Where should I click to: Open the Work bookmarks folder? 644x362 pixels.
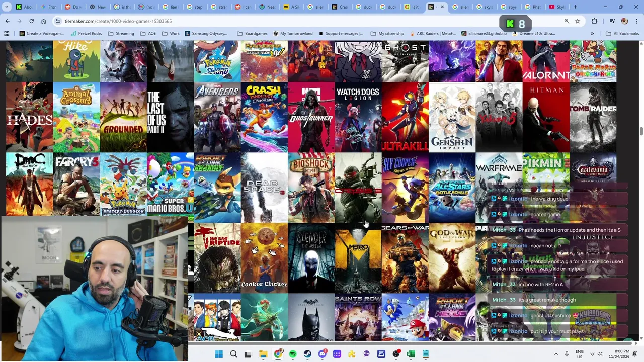tap(171, 34)
